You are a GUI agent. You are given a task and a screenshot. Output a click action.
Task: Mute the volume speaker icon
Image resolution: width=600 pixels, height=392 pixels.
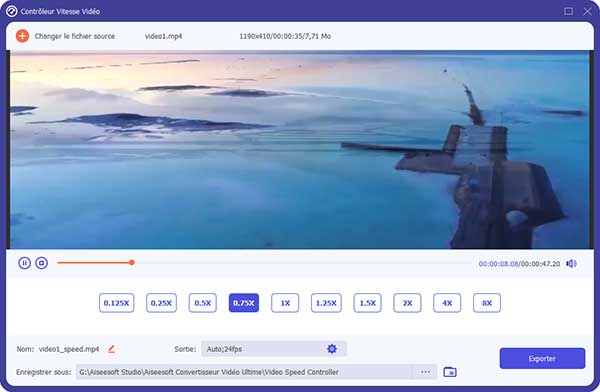click(571, 263)
